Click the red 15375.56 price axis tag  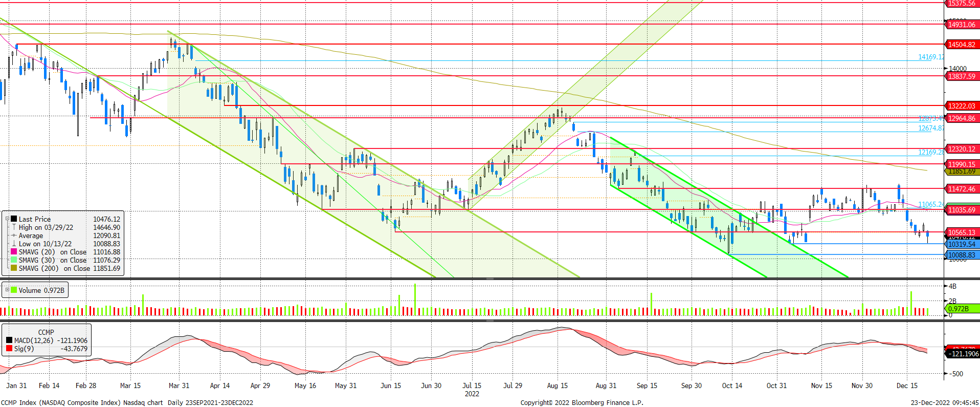click(x=962, y=3)
